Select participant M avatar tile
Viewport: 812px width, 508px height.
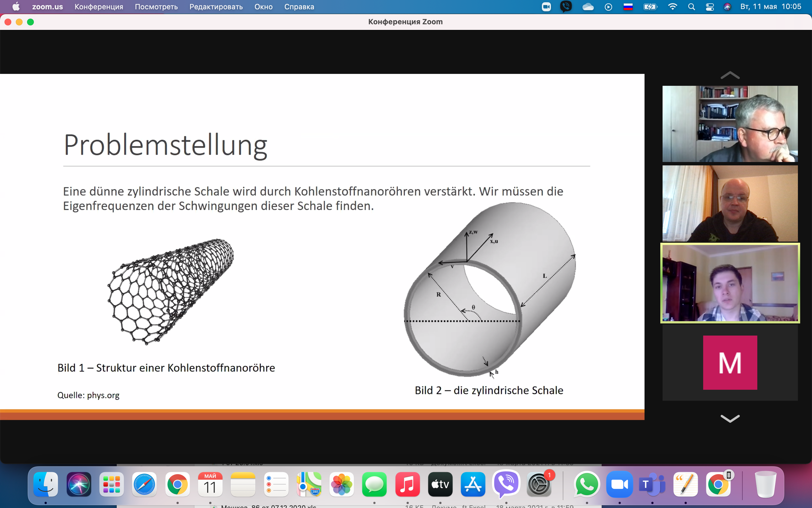click(730, 363)
